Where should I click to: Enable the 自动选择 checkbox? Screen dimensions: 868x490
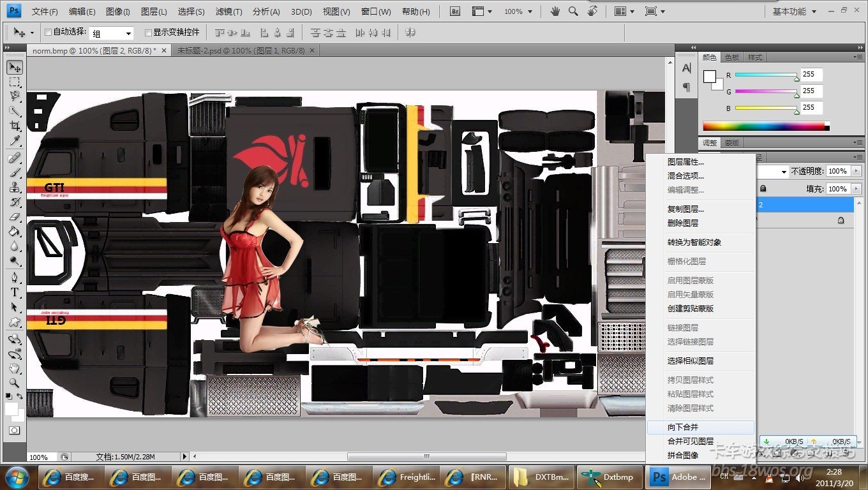[x=48, y=33]
